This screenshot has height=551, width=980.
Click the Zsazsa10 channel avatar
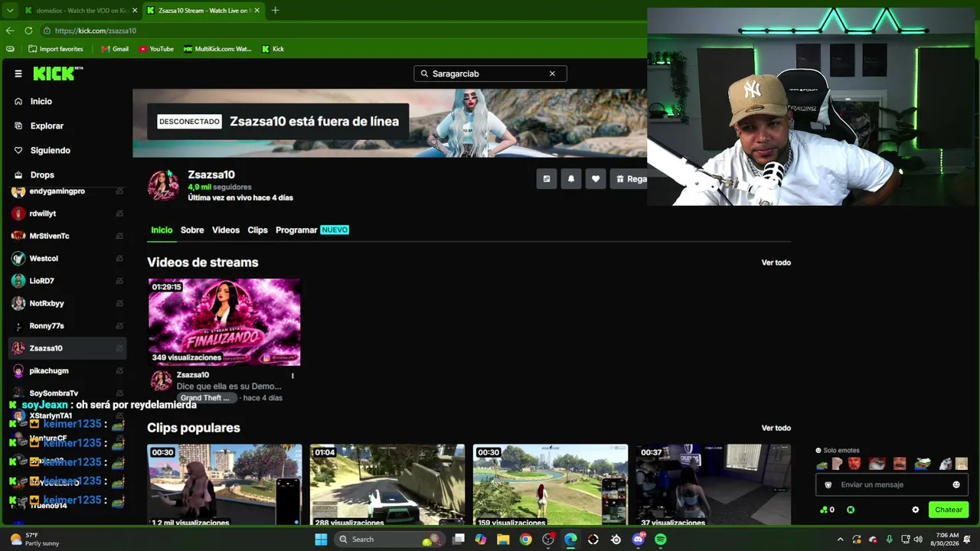163,185
